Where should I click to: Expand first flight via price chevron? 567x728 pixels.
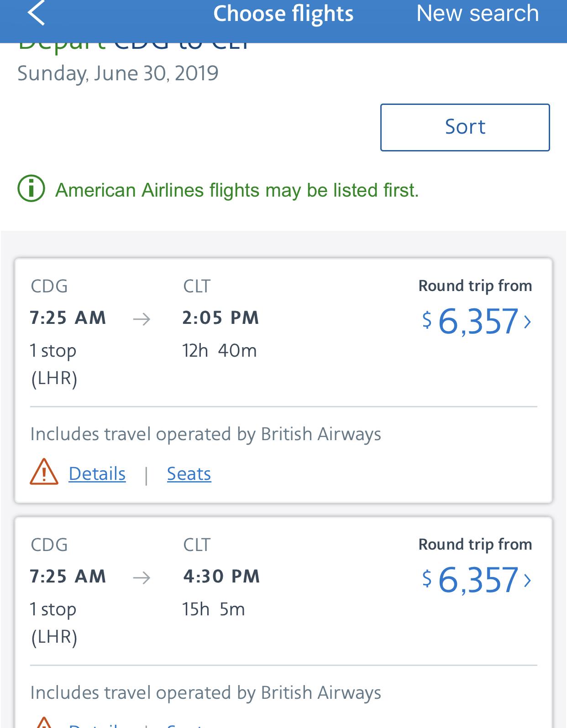(x=528, y=322)
